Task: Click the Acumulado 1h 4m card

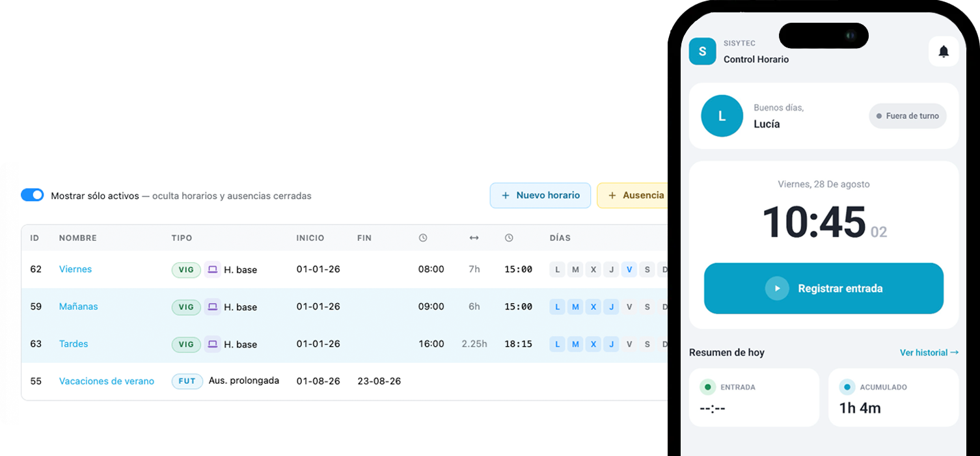Action: [893, 397]
